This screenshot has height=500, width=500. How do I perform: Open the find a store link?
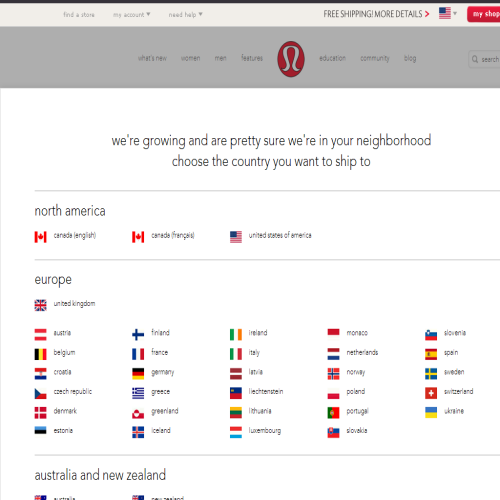[79, 15]
